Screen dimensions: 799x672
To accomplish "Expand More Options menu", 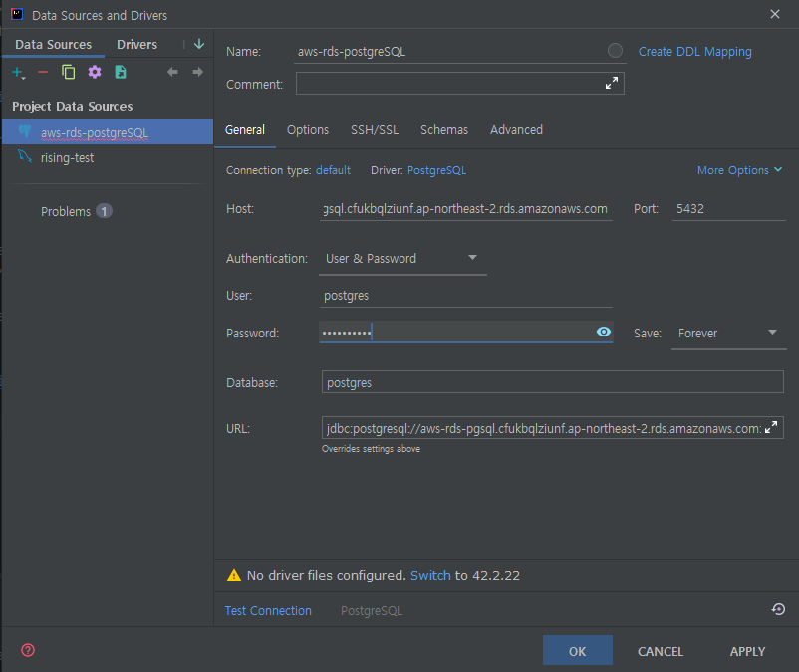I will 739,170.
